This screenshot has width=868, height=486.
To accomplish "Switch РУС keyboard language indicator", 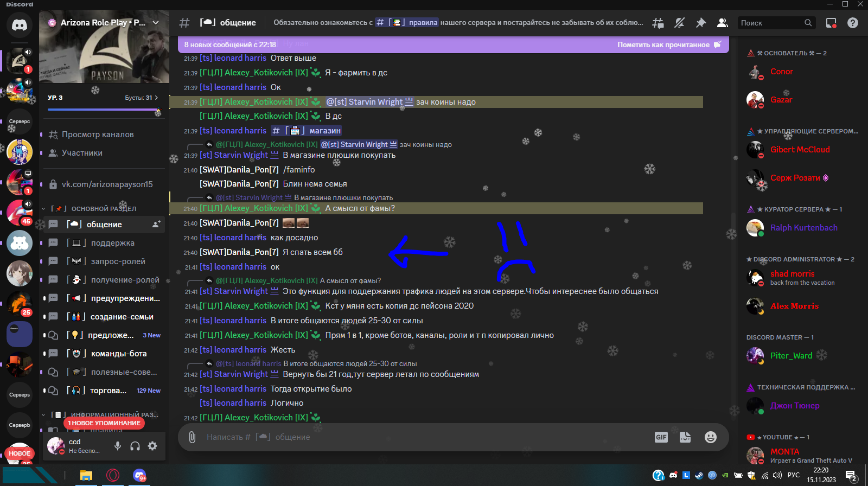I will pos(794,476).
